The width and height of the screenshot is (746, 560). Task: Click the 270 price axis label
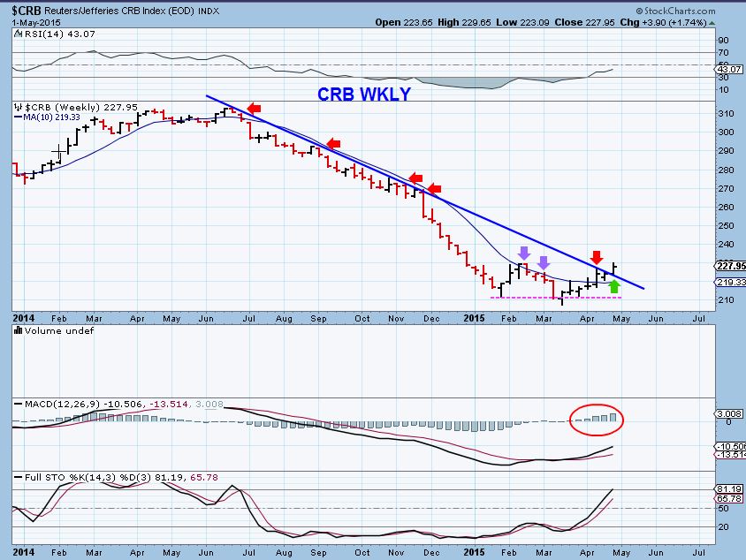pyautogui.click(x=726, y=189)
